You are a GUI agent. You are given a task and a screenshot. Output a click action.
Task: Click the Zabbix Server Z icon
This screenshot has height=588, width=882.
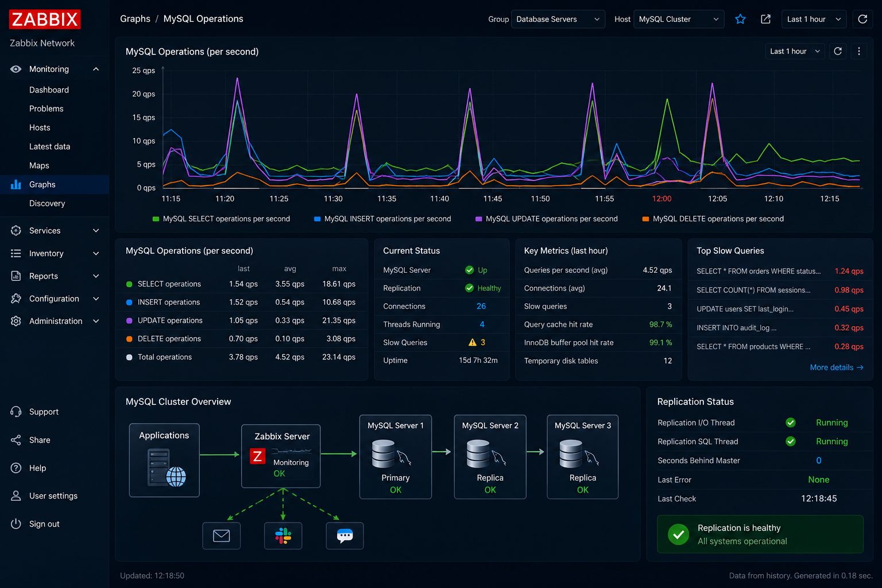(257, 456)
